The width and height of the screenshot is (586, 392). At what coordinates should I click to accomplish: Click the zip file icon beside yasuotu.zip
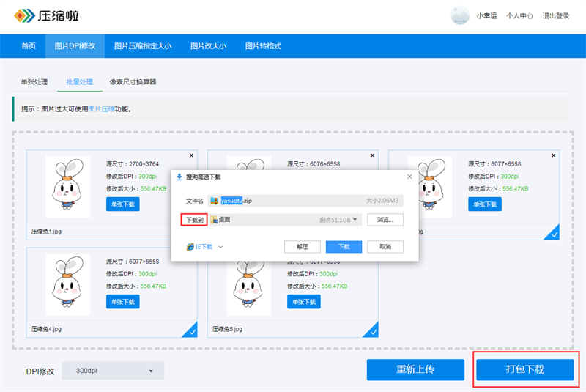click(214, 201)
